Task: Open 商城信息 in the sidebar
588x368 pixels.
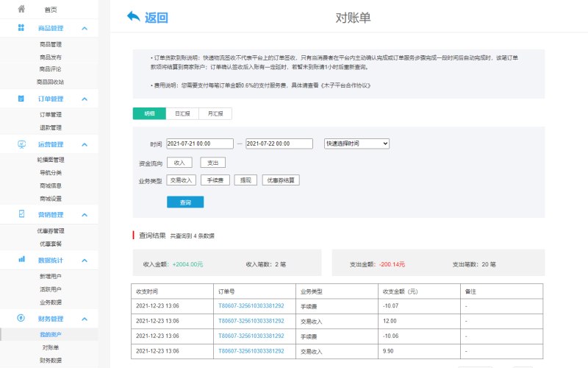Action: click(51, 186)
